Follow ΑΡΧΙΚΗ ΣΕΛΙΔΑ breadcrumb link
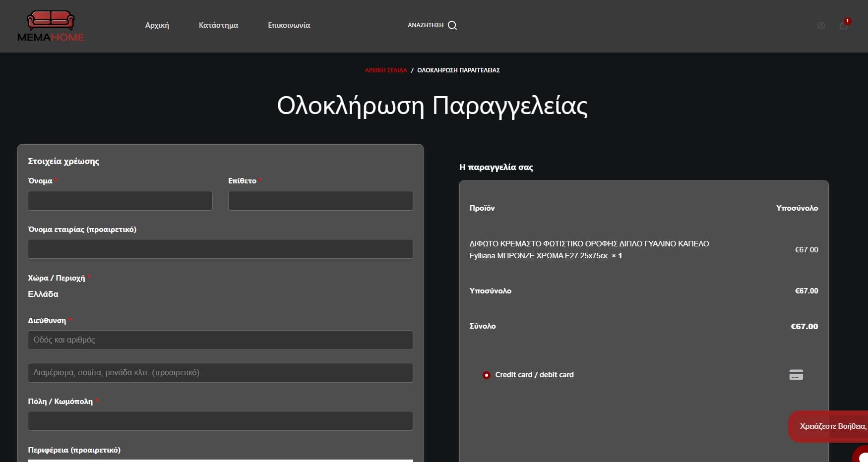This screenshot has width=868, height=462. 386,70
